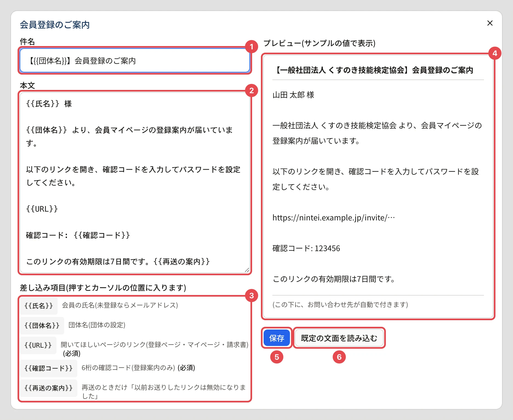
Task: Click the preview URL https://nintei.example.jp/invite/
Action: (334, 218)
